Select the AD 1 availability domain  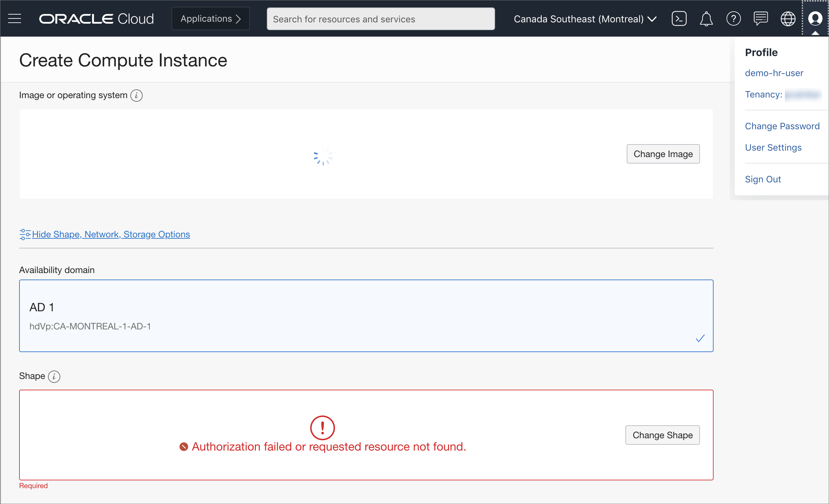(366, 315)
